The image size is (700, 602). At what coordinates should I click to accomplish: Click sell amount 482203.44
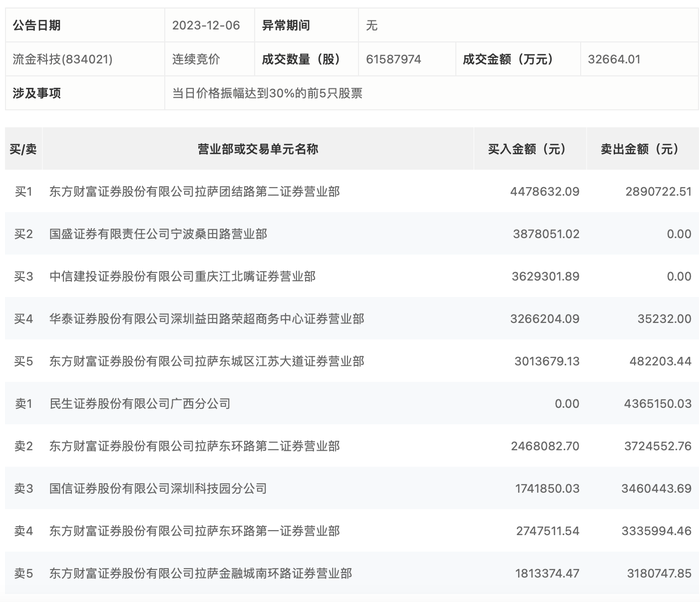pos(660,361)
